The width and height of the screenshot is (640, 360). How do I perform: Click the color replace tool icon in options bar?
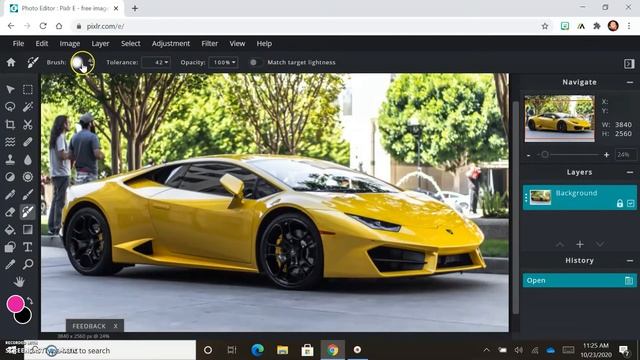pos(33,62)
